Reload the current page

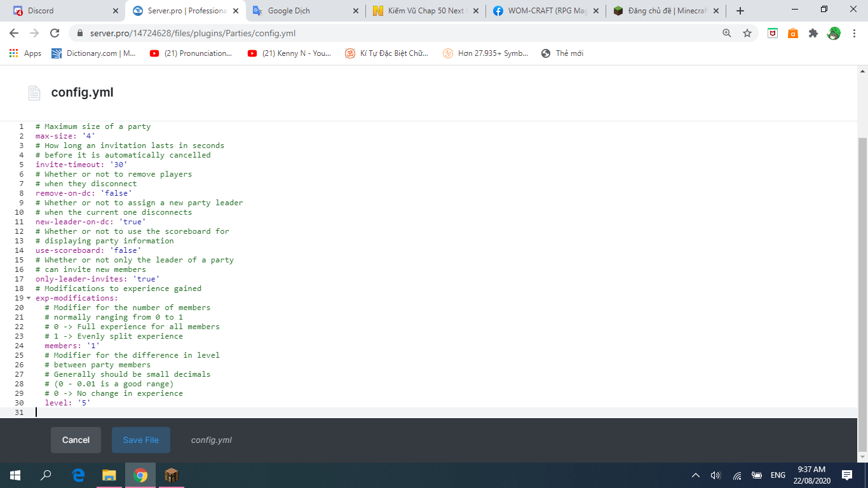pos(55,33)
